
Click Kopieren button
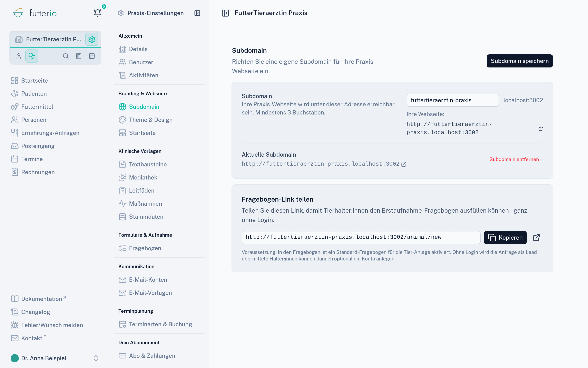[x=505, y=238]
